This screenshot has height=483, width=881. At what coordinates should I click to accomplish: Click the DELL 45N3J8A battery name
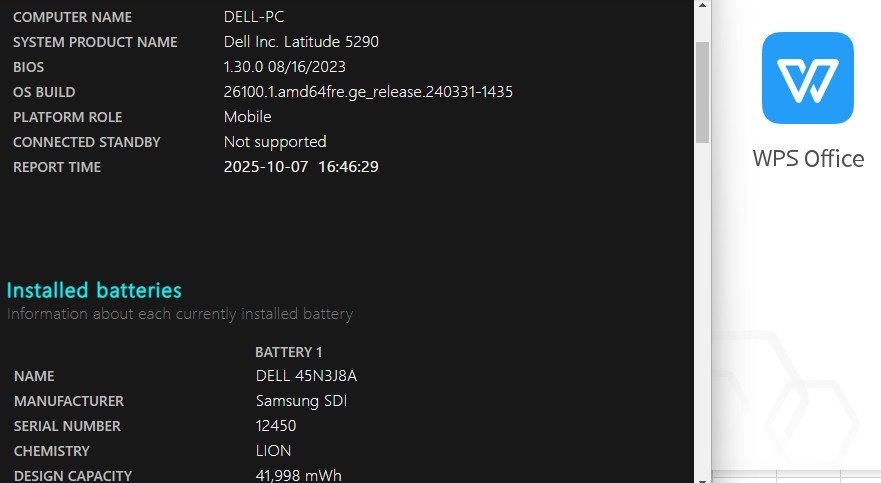(306, 376)
